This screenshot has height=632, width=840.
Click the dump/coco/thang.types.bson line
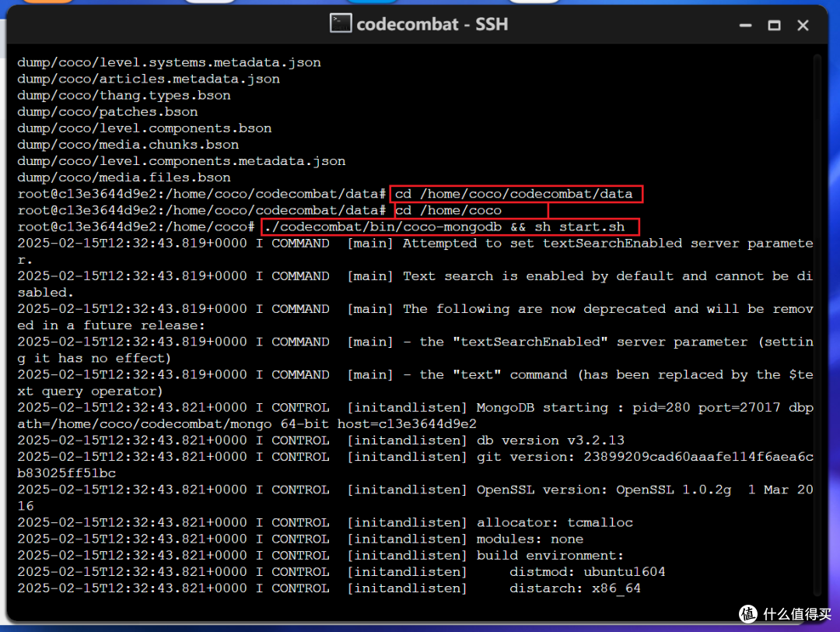[124, 95]
